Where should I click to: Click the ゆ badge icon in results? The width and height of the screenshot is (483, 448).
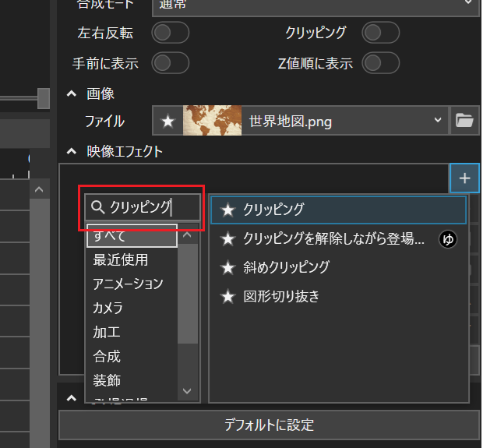coord(448,239)
